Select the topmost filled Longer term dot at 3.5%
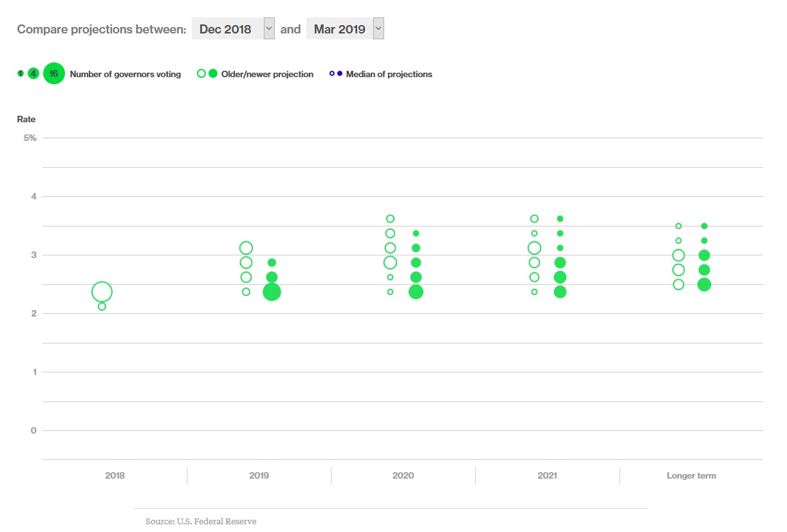 (x=704, y=226)
